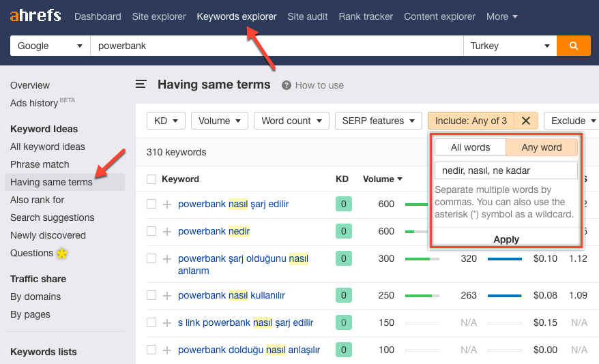The image size is (599, 364).
Task: Add 'powerbank nasıl kullanılır' with plus icon
Action: coord(167,296)
